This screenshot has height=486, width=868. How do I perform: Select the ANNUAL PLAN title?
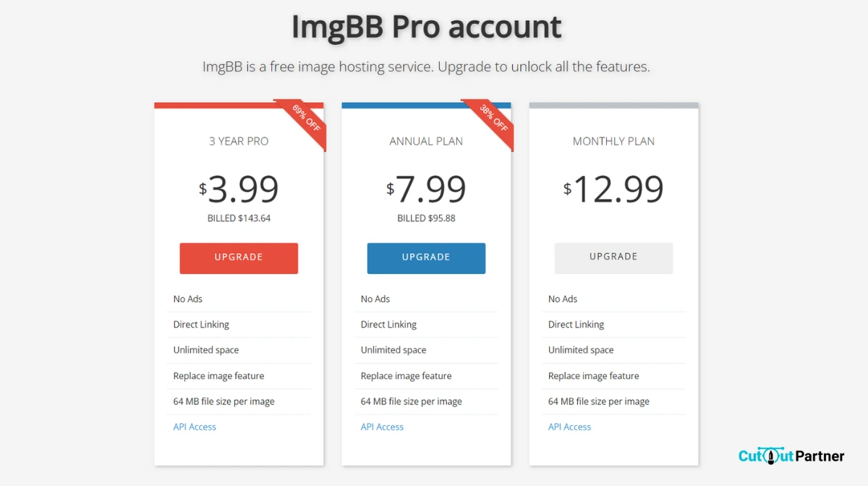(x=426, y=141)
